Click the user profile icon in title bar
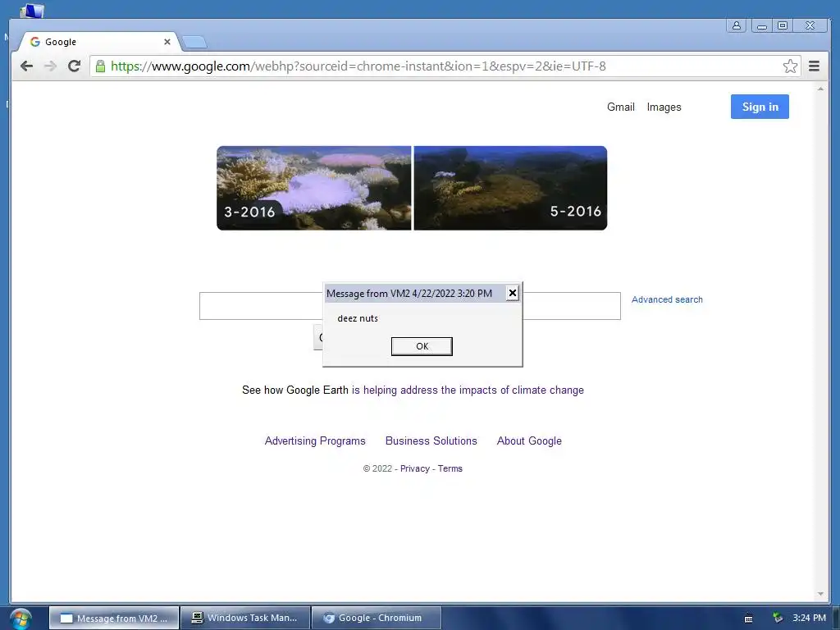The height and width of the screenshot is (630, 840). point(737,25)
